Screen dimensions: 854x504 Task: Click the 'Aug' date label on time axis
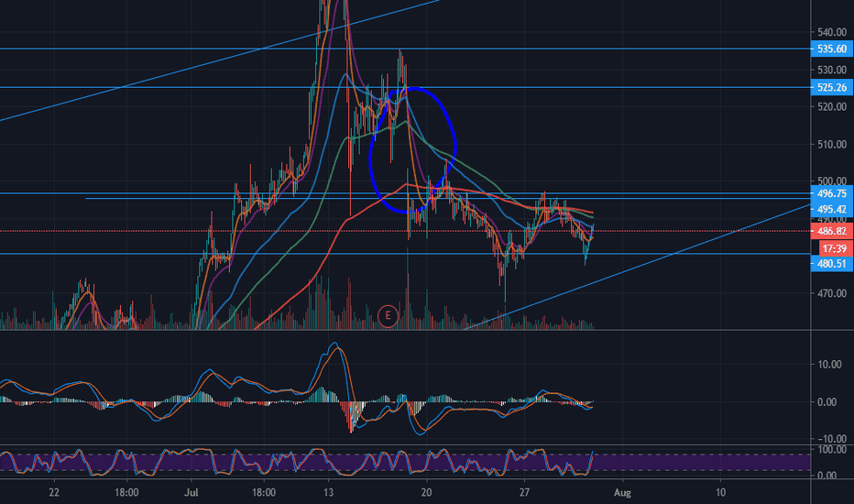click(622, 493)
